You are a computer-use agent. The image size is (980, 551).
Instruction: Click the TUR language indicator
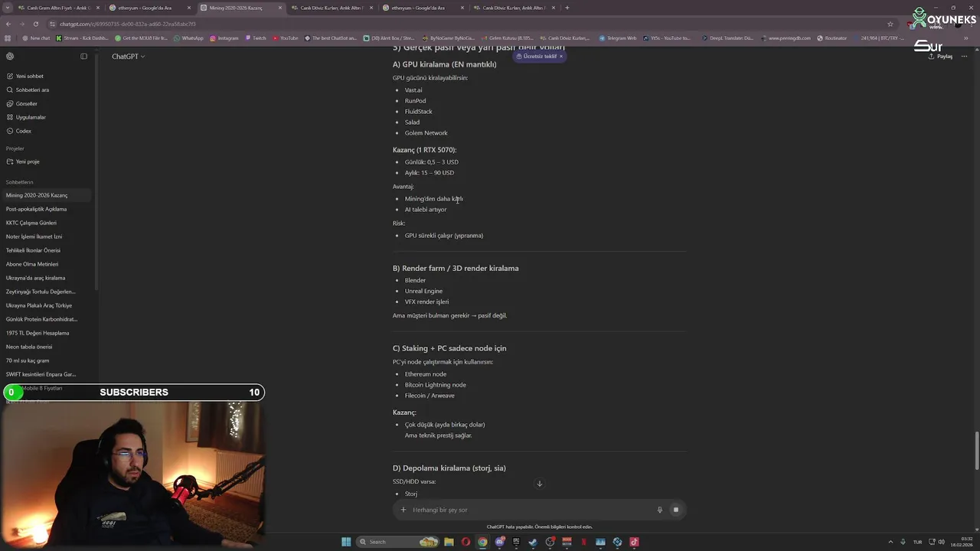point(917,542)
